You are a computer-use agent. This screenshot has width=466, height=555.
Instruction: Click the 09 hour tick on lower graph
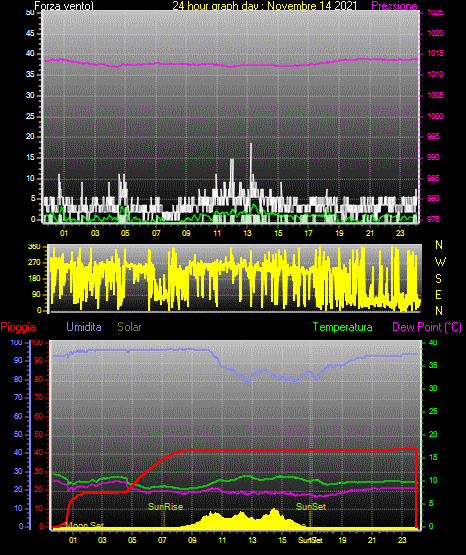[192, 540]
